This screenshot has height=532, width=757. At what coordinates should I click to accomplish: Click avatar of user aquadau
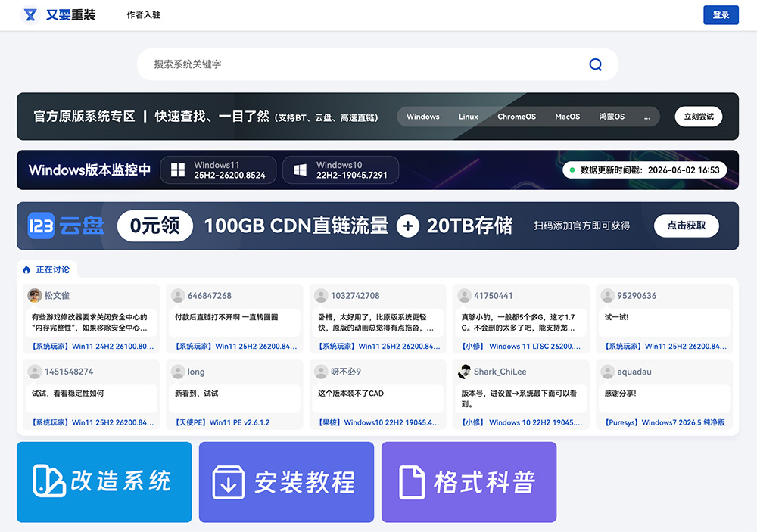pos(607,372)
